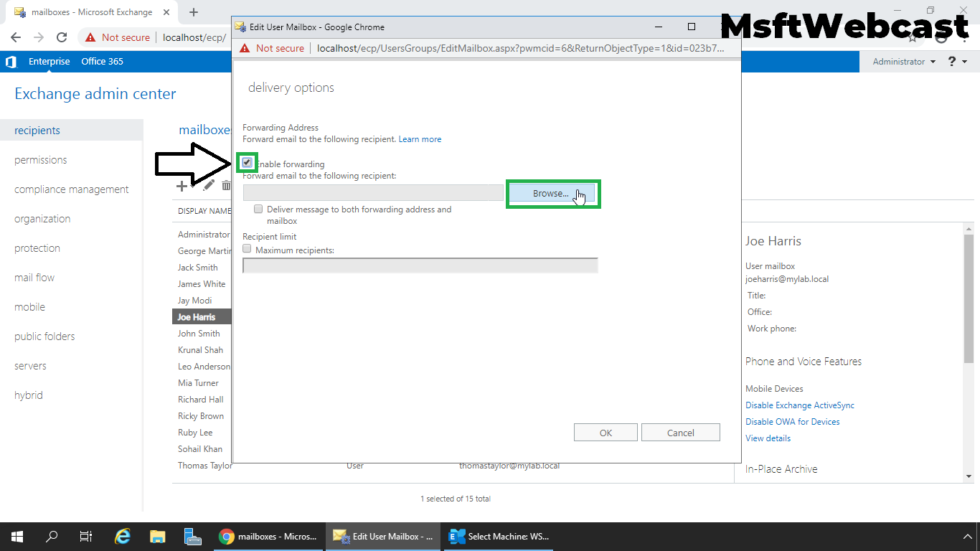Click the Office logo icon in header

(x=11, y=62)
